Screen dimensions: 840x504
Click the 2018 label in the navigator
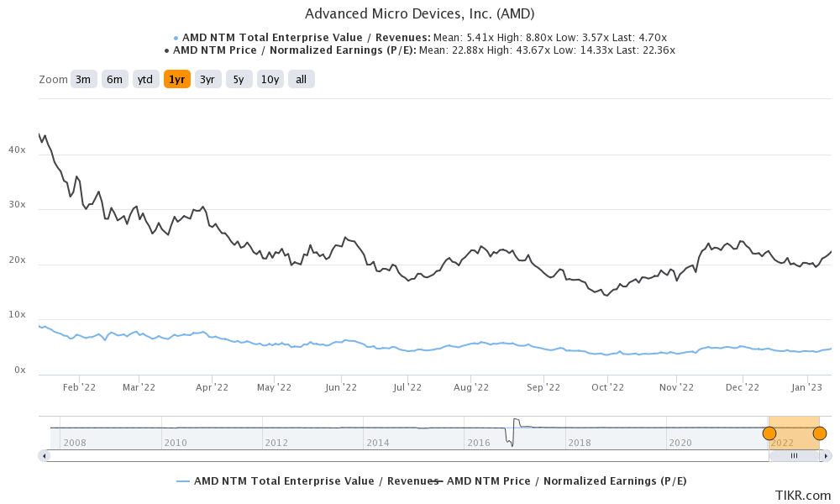tap(580, 443)
